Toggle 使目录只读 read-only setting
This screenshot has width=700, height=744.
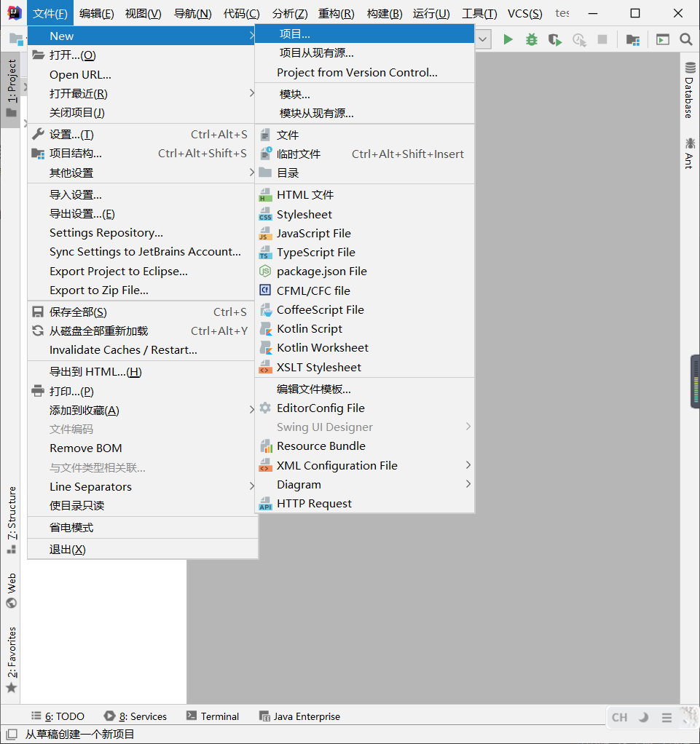78,505
